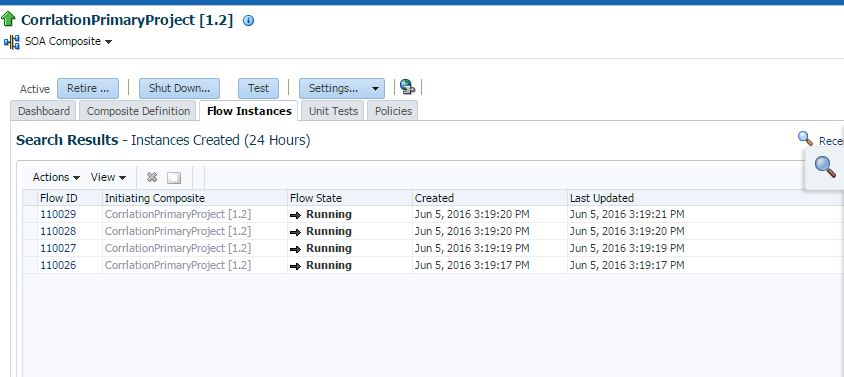Click Last Updated 3:19:17 PM cell
Image resolution: width=844 pixels, height=377 pixels.
pos(627,265)
